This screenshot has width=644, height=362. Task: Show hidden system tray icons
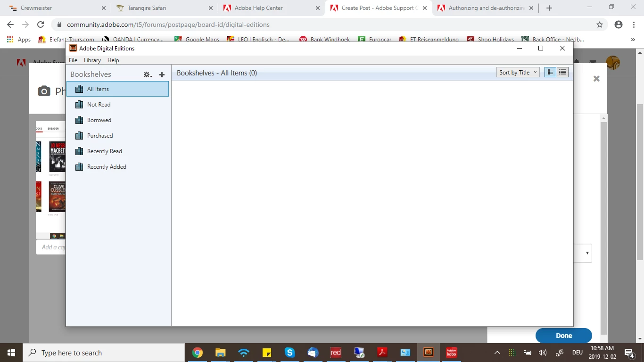point(497,353)
